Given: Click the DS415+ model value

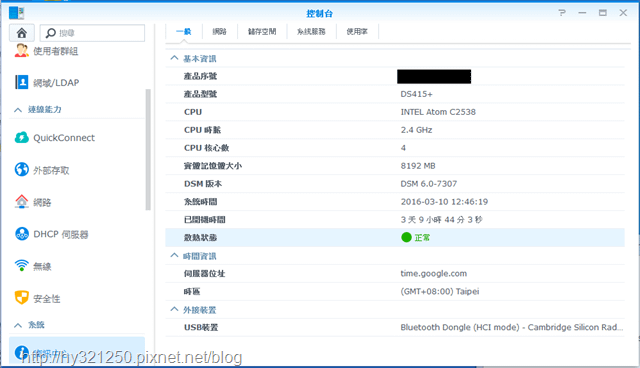Looking at the screenshot, I should tap(416, 94).
